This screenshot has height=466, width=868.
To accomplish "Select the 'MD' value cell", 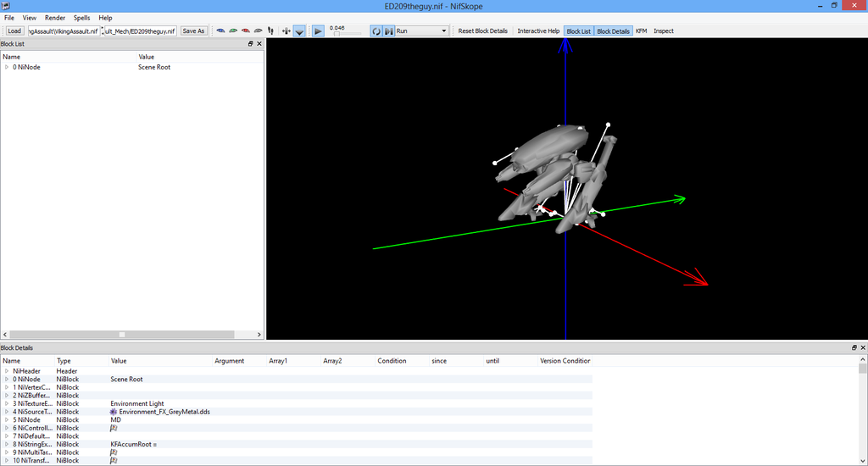I will point(115,420).
